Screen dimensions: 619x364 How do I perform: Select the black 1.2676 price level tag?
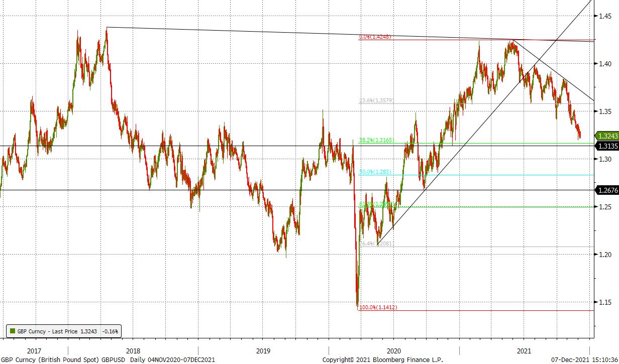coord(607,190)
